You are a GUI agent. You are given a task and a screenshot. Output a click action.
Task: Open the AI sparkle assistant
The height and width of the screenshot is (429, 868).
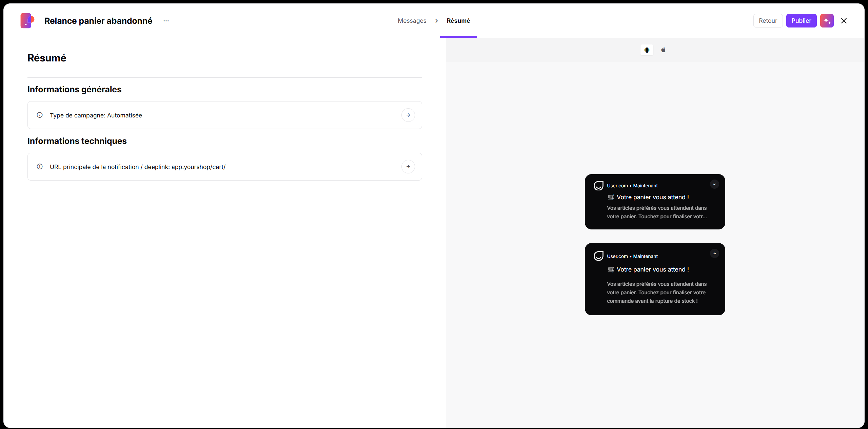827,21
